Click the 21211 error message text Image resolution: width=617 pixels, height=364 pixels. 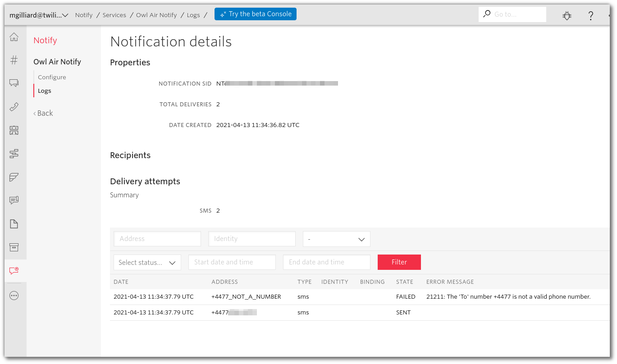[x=508, y=297]
